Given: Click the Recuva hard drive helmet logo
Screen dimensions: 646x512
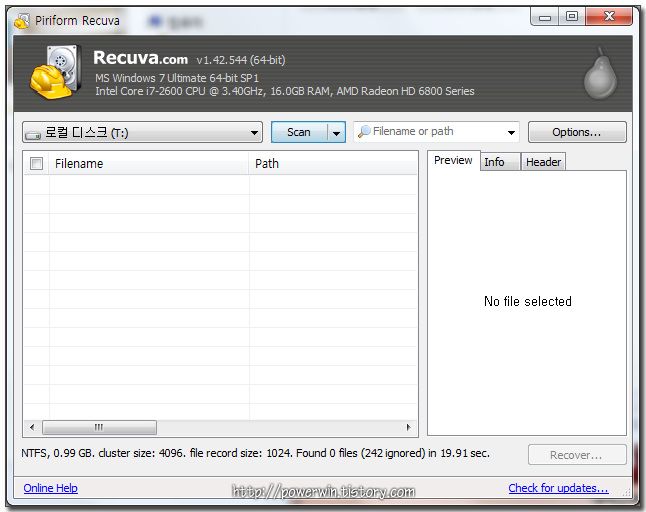Looking at the screenshot, I should 56,72.
